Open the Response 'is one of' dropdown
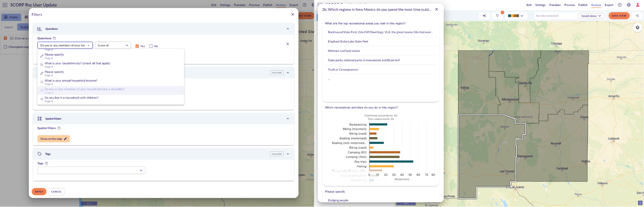644x207 pixels. tap(113, 45)
